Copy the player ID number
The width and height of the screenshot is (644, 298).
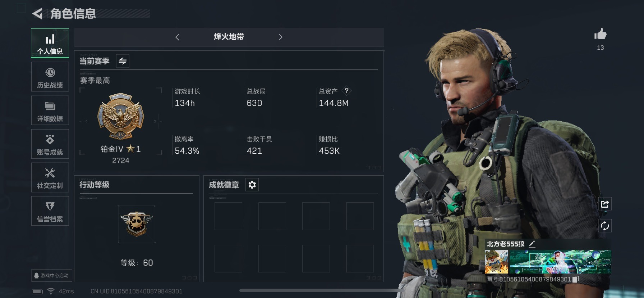(x=575, y=279)
